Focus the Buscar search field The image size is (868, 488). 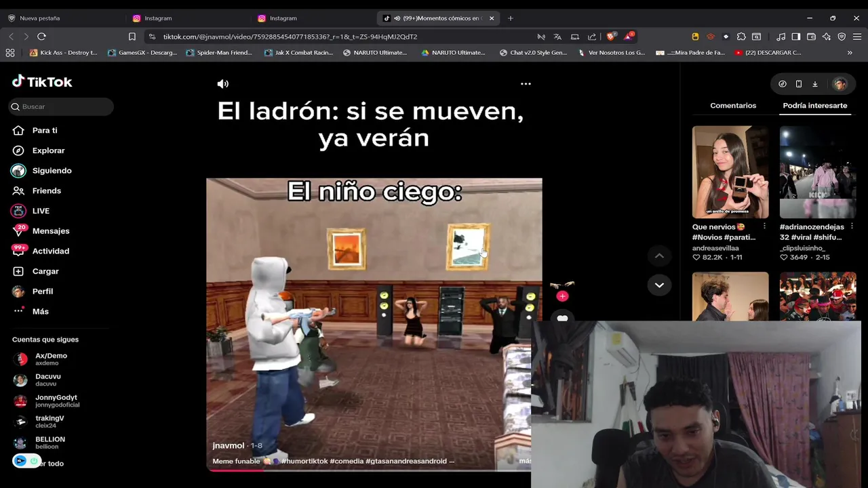(61, 106)
